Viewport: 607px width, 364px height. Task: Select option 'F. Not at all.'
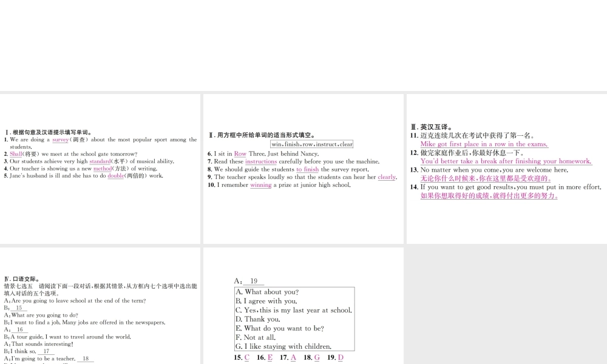pyautogui.click(x=256, y=338)
